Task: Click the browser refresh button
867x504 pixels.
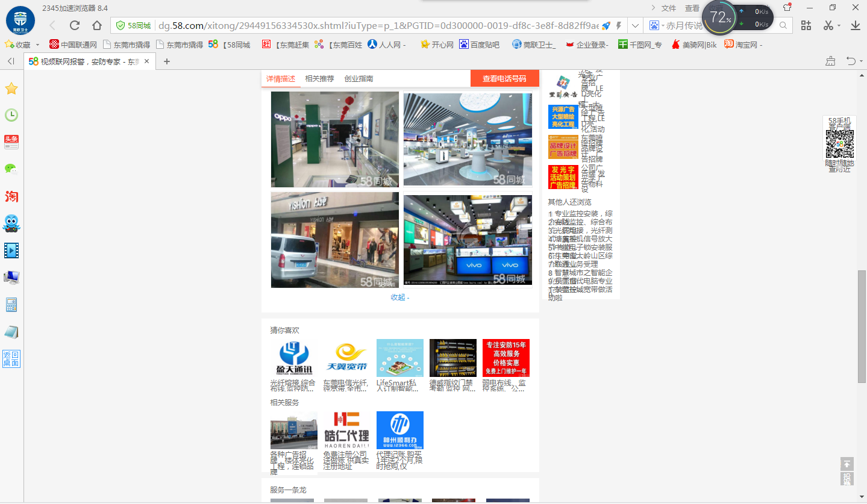Action: 75,25
